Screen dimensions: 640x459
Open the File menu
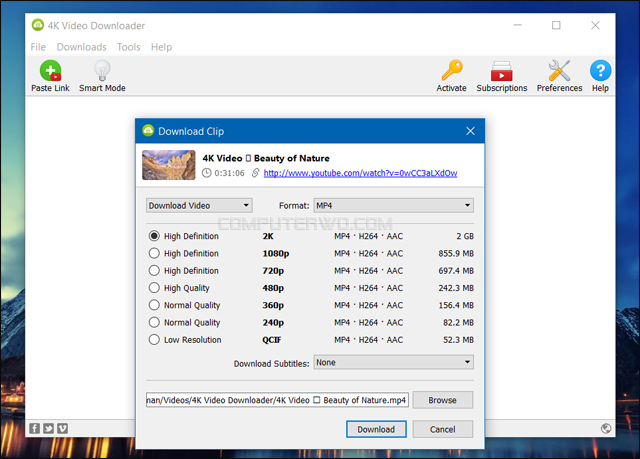tap(38, 47)
